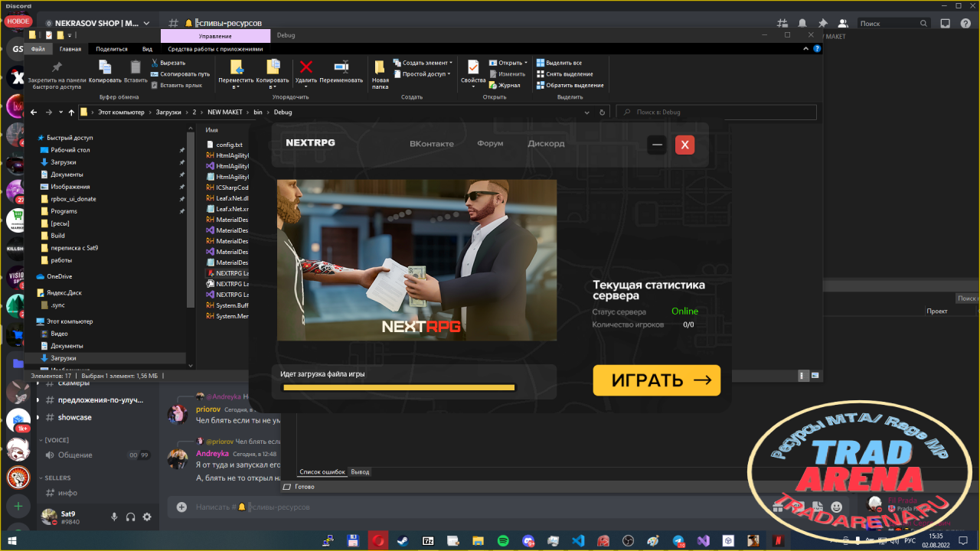Image resolution: width=980 pixels, height=551 pixels.
Task: Click the ИГРАТЬ play button
Action: pos(657,380)
